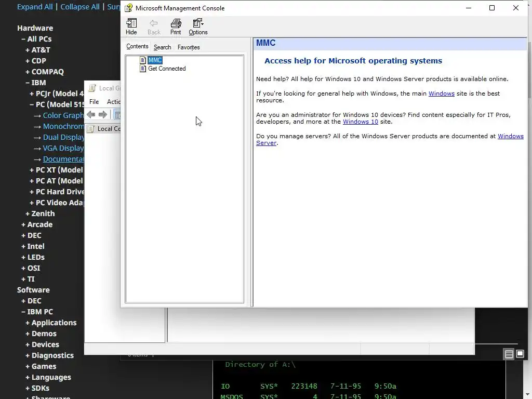532x399 pixels.
Task: Open the Windows 10 site link
Action: pyautogui.click(x=361, y=122)
